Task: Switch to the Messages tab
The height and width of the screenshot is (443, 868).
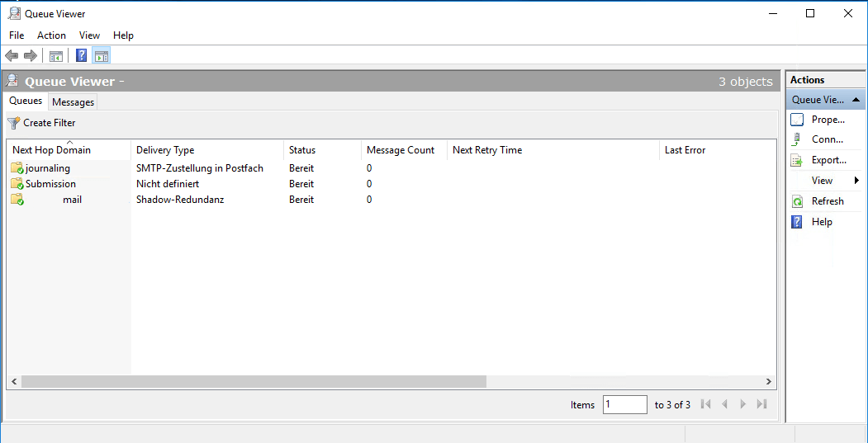Action: pyautogui.click(x=73, y=102)
